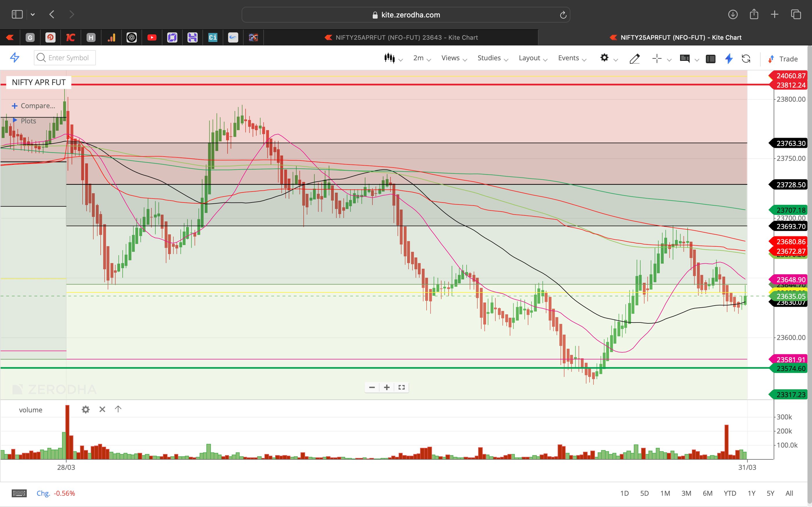Select the chart type icon
The height and width of the screenshot is (507, 812).
[389, 58]
